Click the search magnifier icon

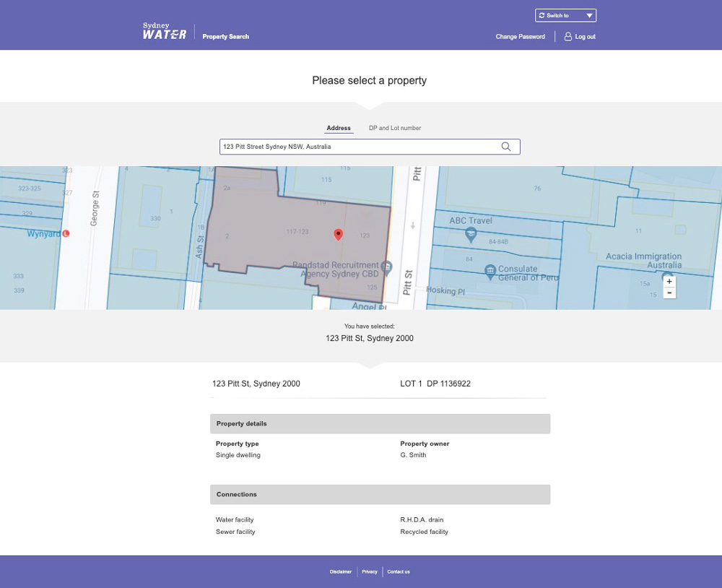click(505, 147)
